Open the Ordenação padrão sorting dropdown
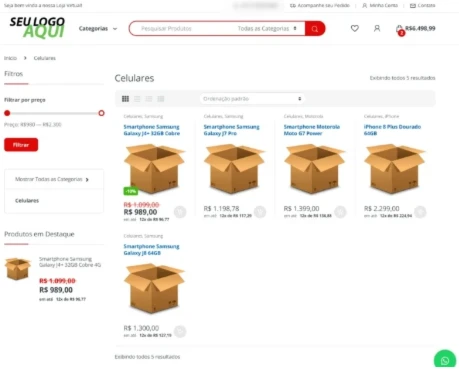 (252, 99)
